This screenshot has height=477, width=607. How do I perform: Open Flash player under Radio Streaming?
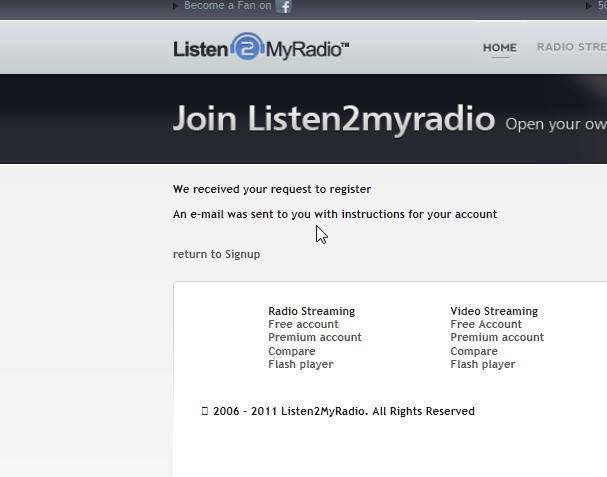(300, 364)
